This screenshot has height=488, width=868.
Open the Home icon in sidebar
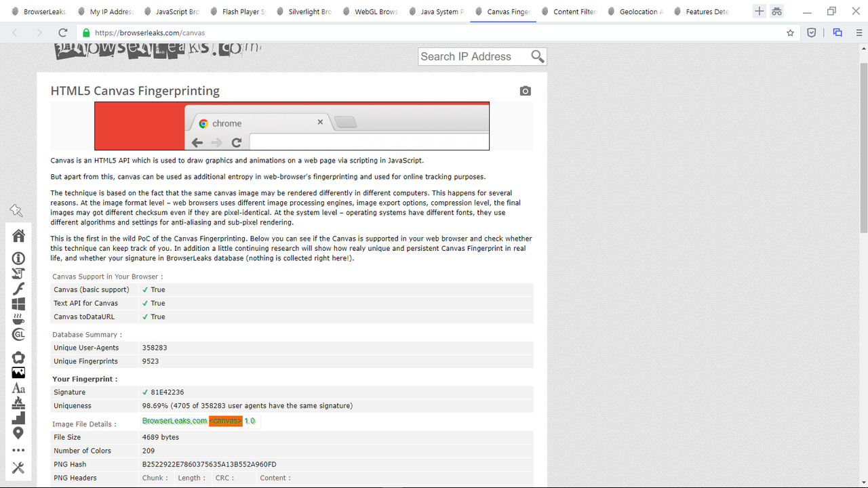[x=18, y=235]
